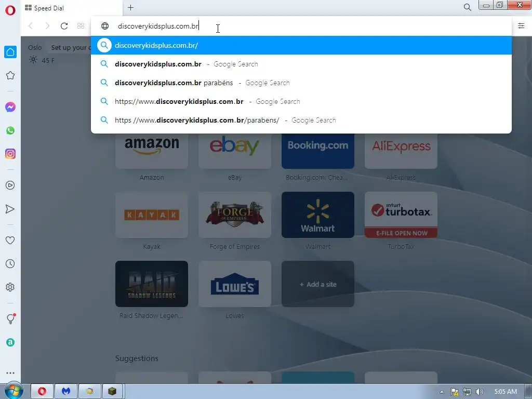Open WhatsApp in the sidebar
The width and height of the screenshot is (532, 399).
(10, 130)
